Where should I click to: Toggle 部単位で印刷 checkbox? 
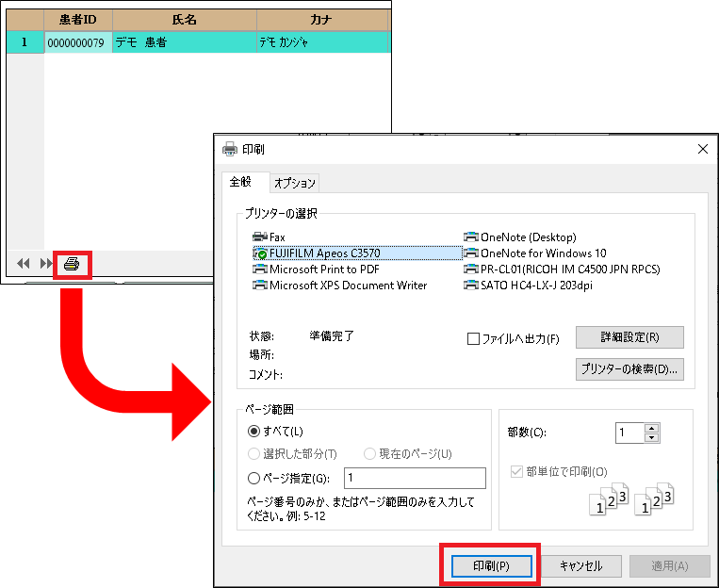[x=516, y=471]
